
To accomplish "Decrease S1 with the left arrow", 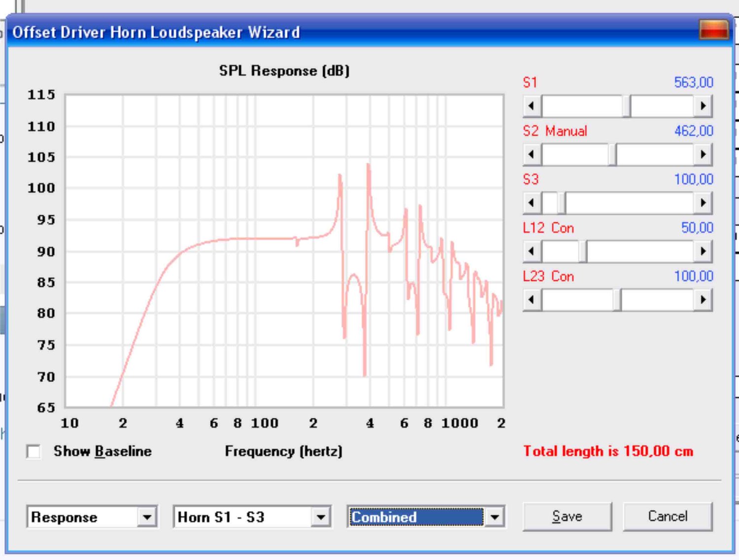I will 532,106.
